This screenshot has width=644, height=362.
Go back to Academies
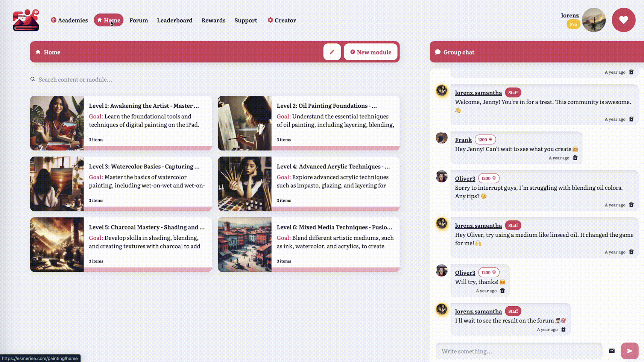pyautogui.click(x=69, y=20)
